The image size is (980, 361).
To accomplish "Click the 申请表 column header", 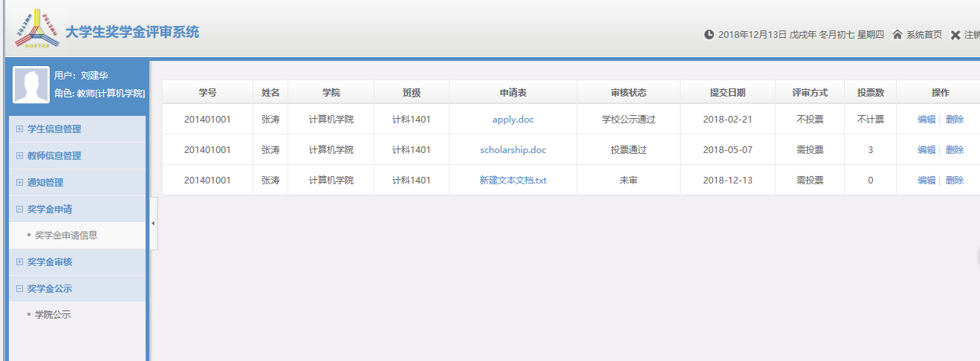I will click(513, 92).
